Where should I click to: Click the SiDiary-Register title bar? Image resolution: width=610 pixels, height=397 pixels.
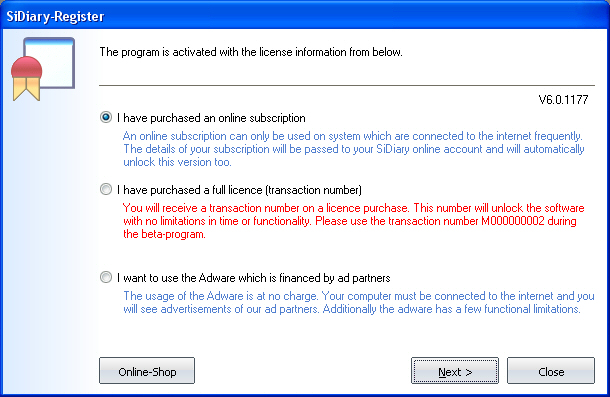pos(305,16)
